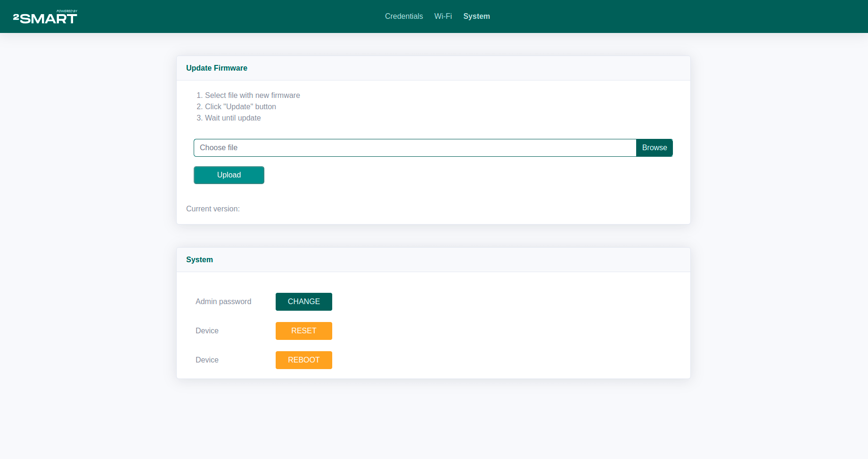Image resolution: width=868 pixels, height=459 pixels.
Task: Click the Admin password label
Action: (223, 302)
